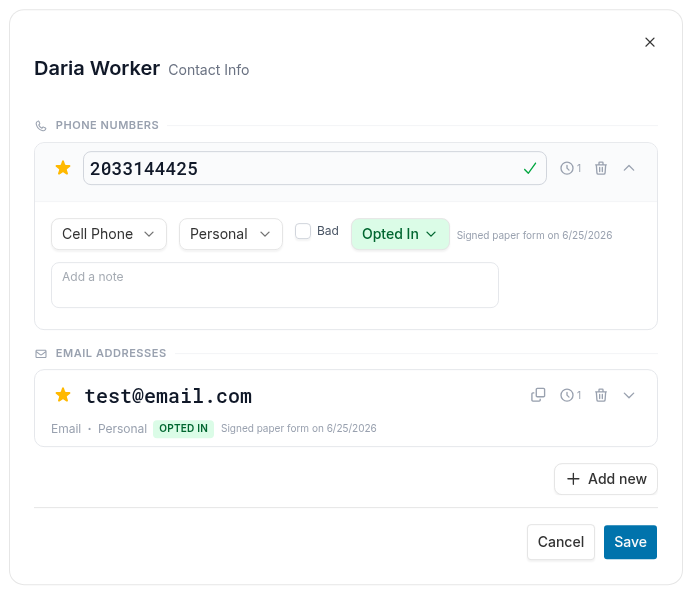692x594 pixels.
Task: Click the Daria Worker name heading
Action: (97, 68)
